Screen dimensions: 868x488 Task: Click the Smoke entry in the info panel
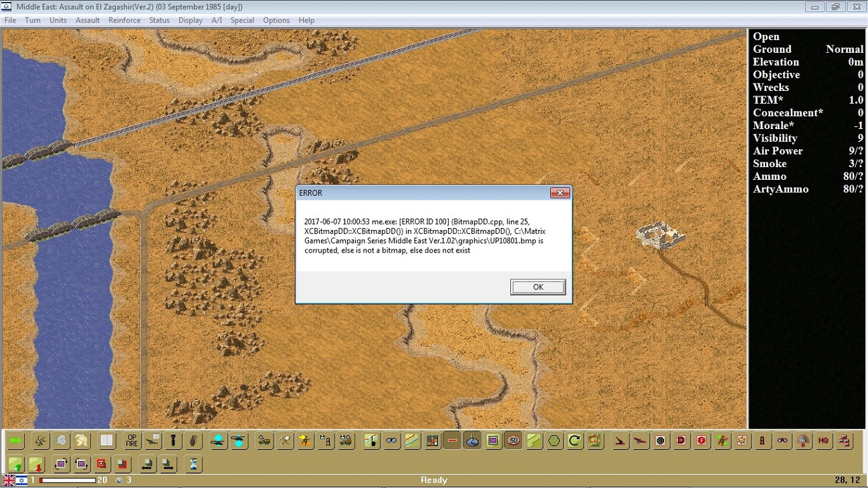tap(808, 164)
